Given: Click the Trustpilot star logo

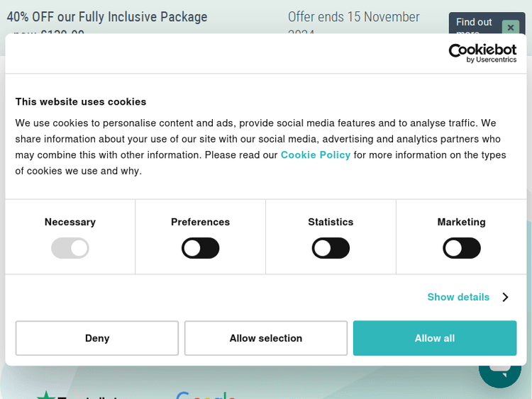Looking at the screenshot, I should 47,395.
